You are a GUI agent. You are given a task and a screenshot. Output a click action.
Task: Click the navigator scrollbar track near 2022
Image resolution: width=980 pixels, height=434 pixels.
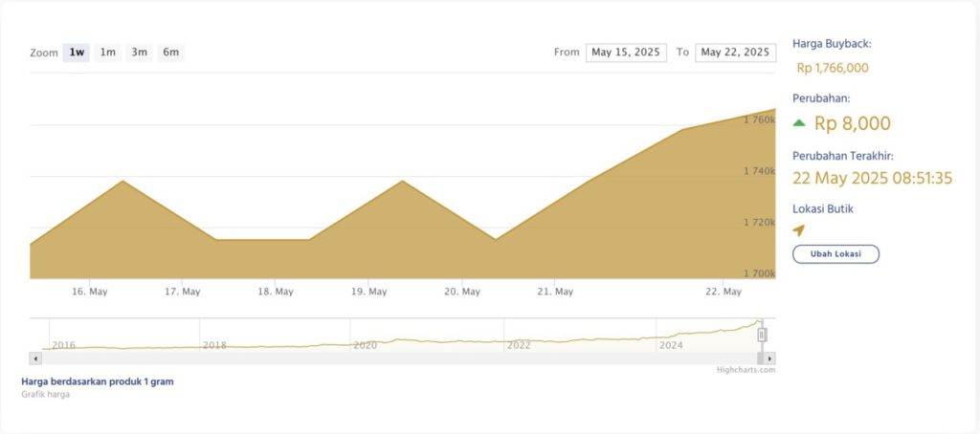[x=518, y=358]
